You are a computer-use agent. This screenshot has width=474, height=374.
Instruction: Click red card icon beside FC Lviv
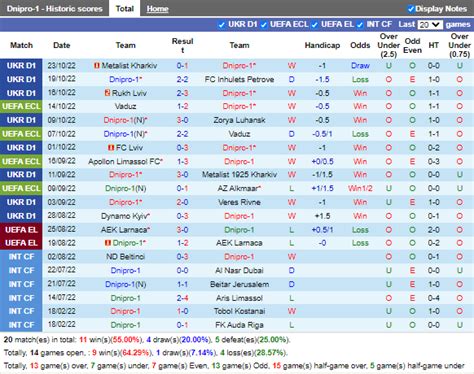pos(111,147)
